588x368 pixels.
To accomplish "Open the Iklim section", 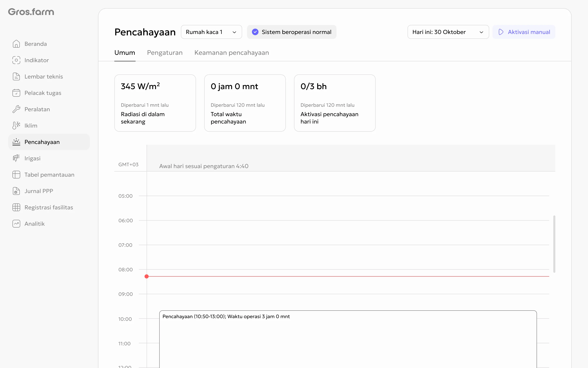I will point(49,126).
